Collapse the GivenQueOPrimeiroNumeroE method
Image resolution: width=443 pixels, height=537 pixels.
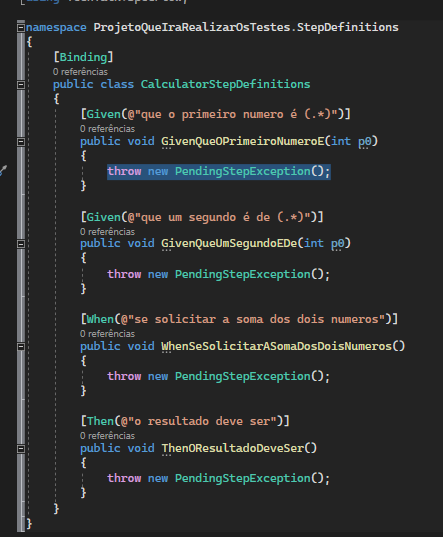(21, 141)
